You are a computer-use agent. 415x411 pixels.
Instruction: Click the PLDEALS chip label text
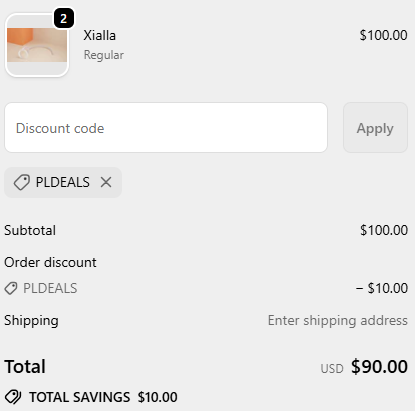coord(63,182)
